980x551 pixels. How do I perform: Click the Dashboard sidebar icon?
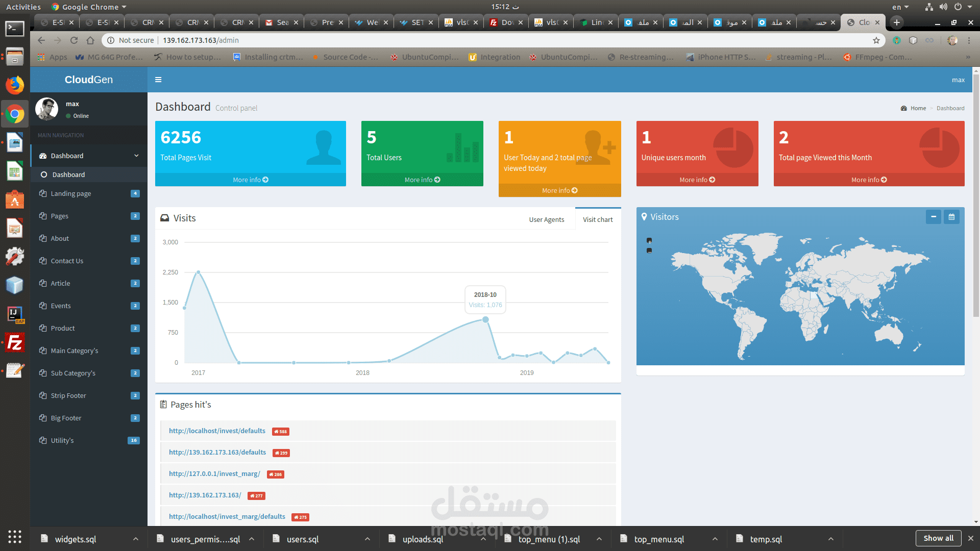pos(43,156)
